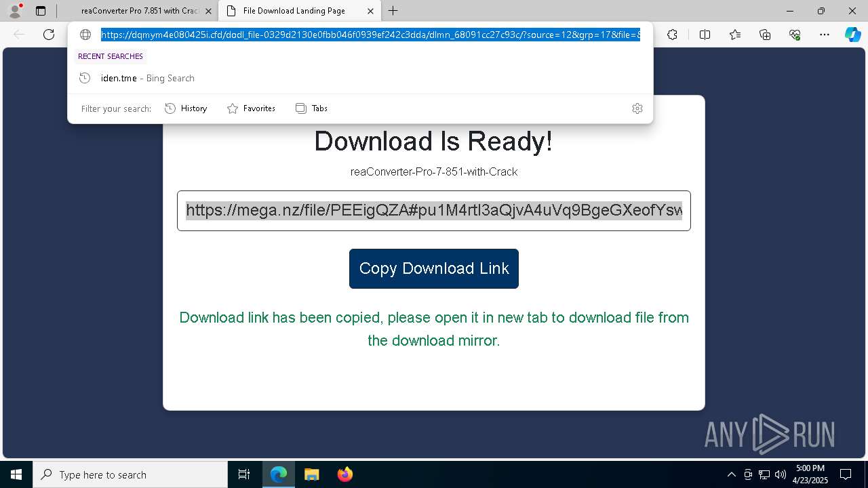Viewport: 868px width, 488px height.
Task: Open the notification center icon
Action: 846,474
